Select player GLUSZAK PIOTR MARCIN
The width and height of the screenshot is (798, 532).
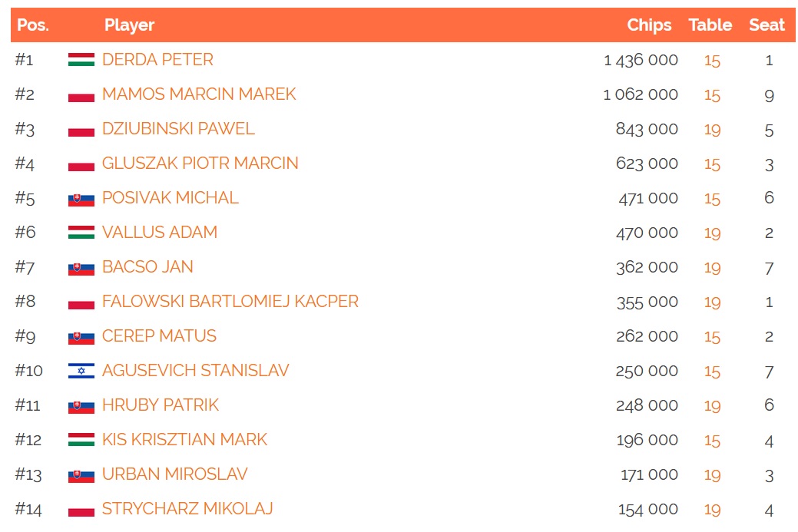200,164
